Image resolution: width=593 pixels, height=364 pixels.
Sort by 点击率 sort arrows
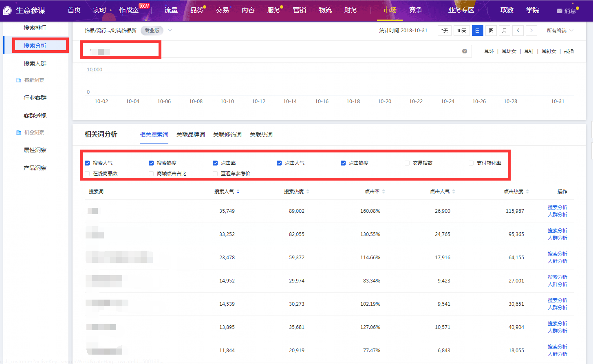click(384, 192)
